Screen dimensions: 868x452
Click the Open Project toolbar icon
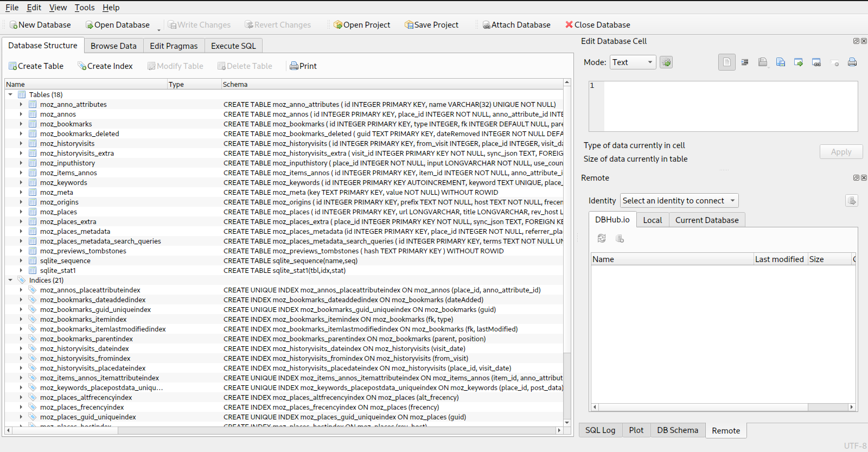(337, 25)
